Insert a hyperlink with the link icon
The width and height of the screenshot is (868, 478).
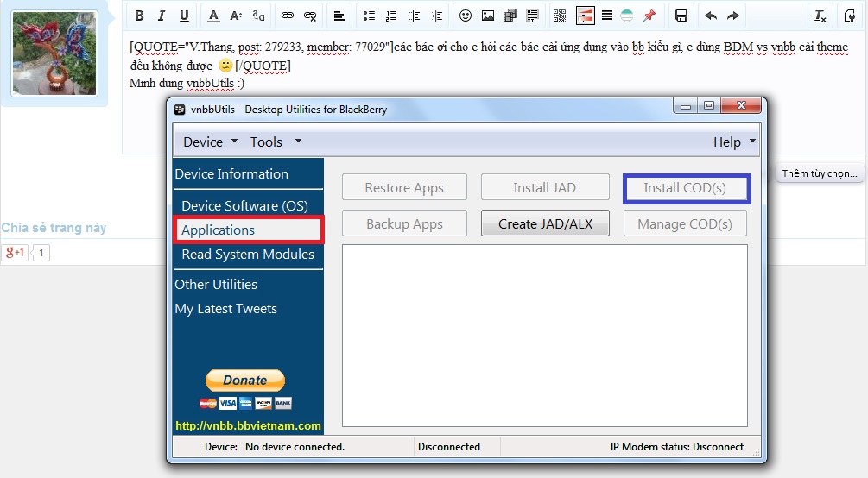pos(288,16)
